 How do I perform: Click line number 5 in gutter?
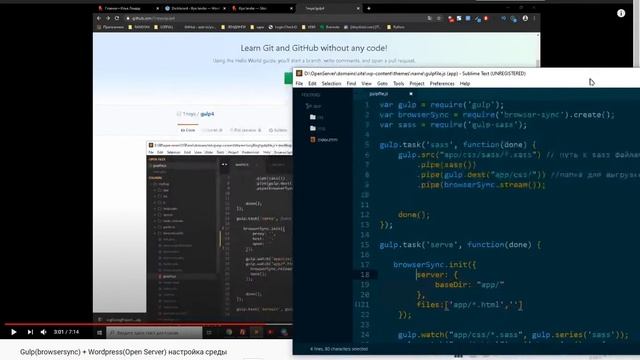click(x=367, y=144)
